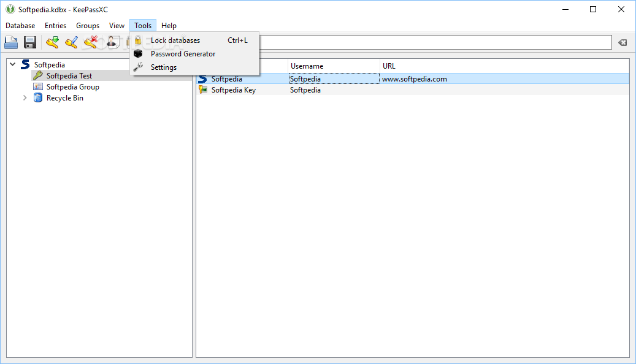Viewport: 636px width, 364px height.
Task: Click the black dice icon for Password Generator
Action: (x=138, y=53)
